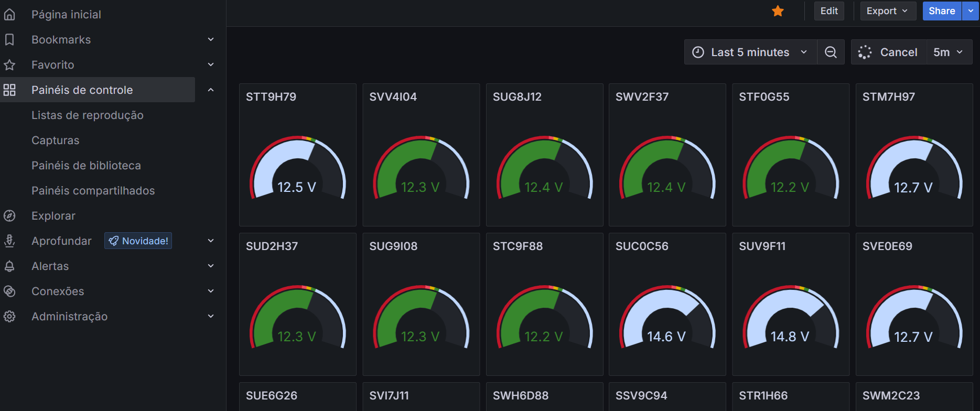
Task: Cancel the dashboard refresh
Action: pyautogui.click(x=889, y=52)
